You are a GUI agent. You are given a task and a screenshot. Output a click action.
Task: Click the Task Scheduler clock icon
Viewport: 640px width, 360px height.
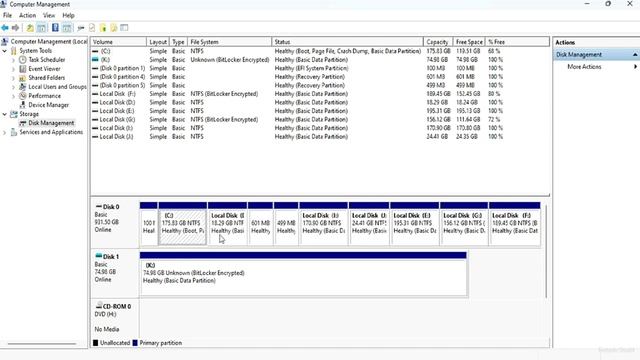coord(23,60)
